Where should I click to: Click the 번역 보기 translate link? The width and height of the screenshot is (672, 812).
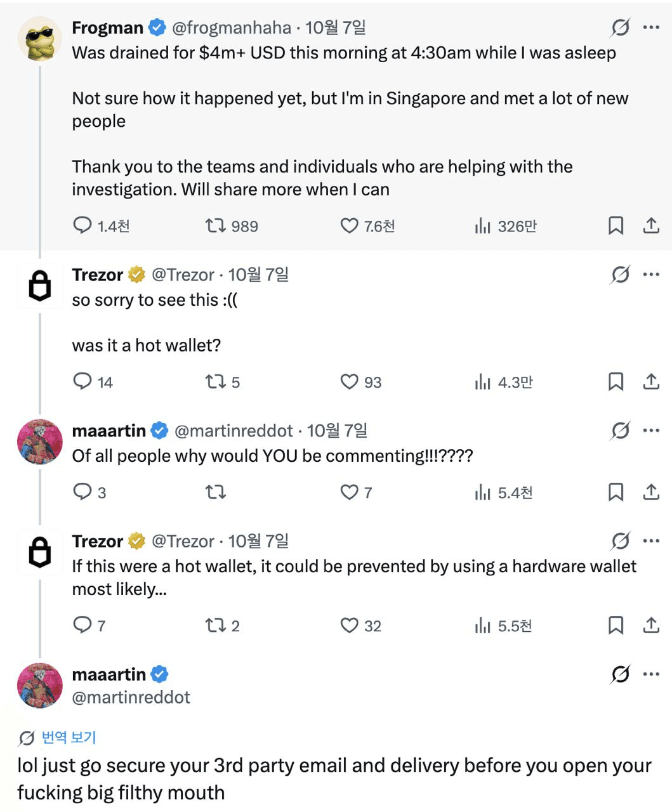(69, 737)
